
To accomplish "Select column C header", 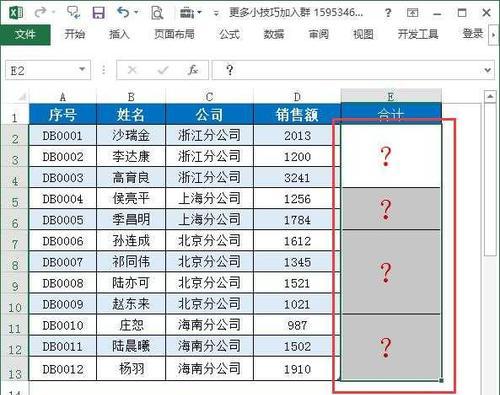I will (209, 97).
